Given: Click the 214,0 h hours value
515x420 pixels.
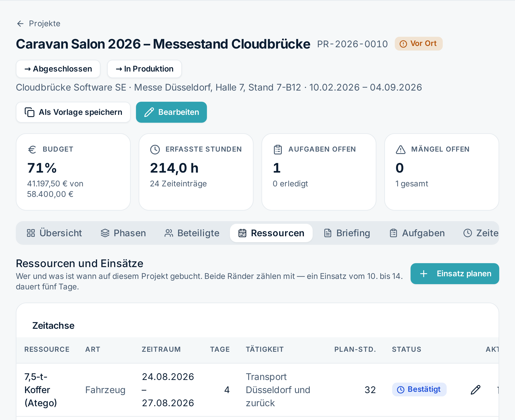Looking at the screenshot, I should (174, 168).
